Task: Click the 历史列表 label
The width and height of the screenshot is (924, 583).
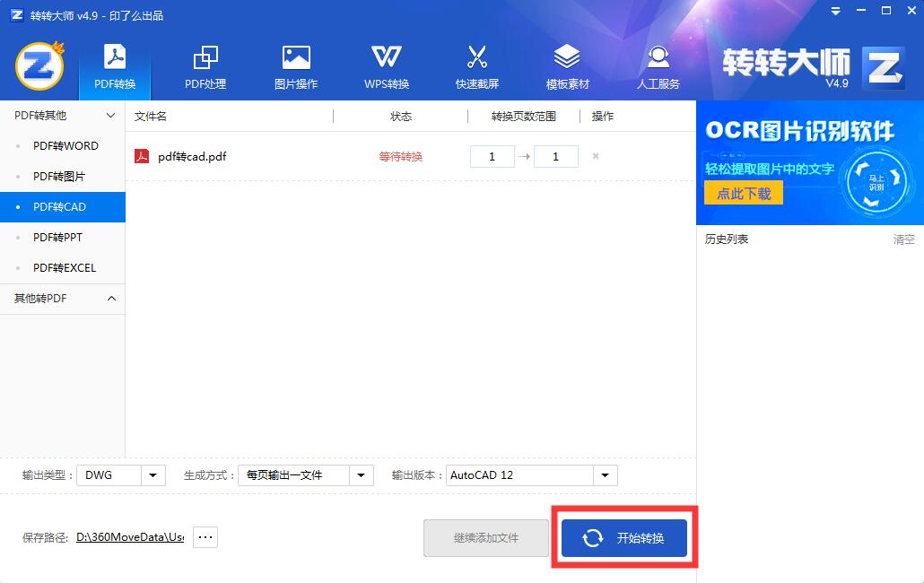Action: click(727, 239)
